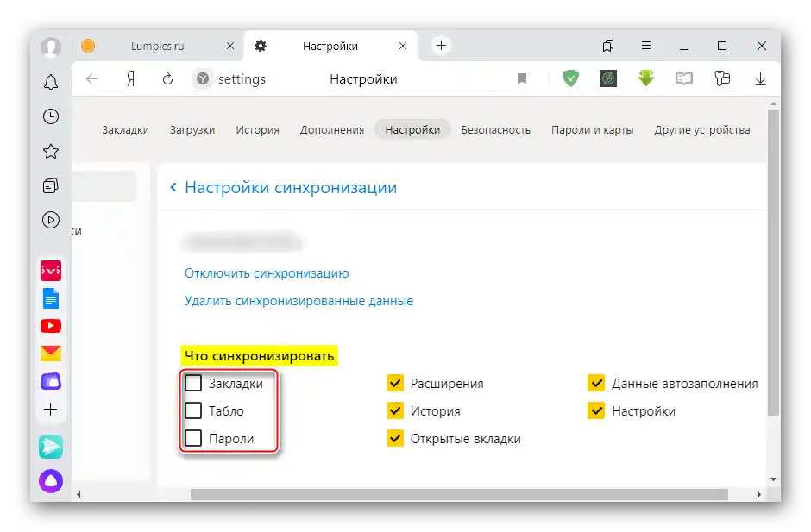Click the vertical scrollbar thumb

click(773, 262)
